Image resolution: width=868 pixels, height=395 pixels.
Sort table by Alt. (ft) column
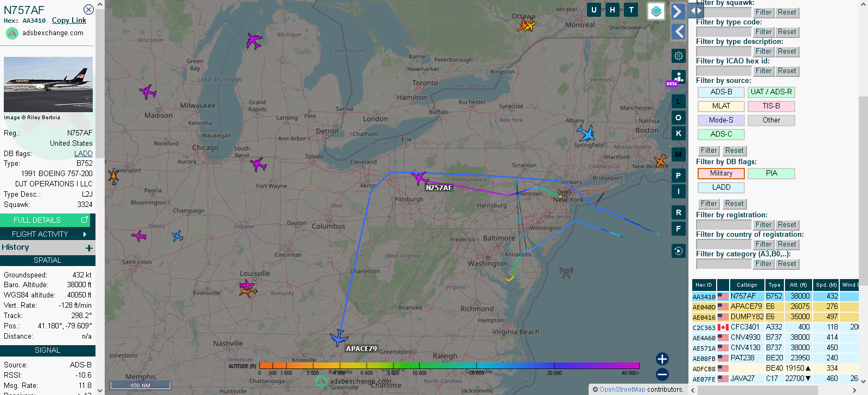798,285
